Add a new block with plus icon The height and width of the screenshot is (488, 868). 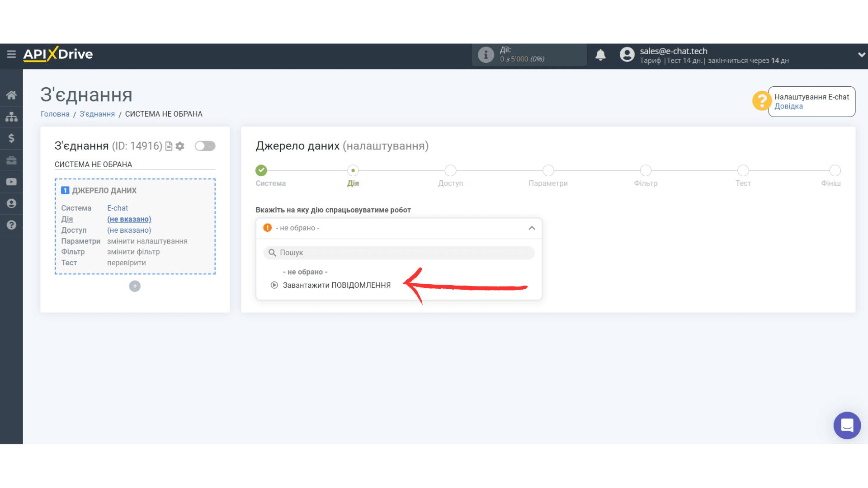pos(135,286)
